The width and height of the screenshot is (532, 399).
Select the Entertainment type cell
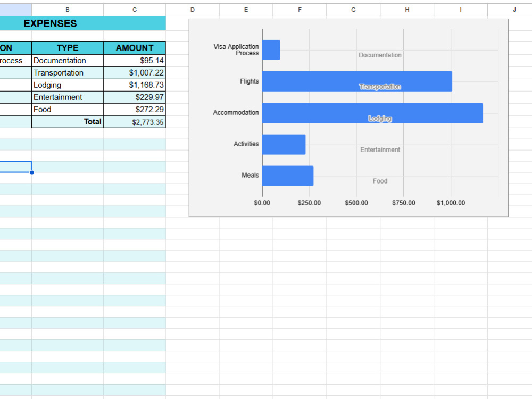[68, 97]
